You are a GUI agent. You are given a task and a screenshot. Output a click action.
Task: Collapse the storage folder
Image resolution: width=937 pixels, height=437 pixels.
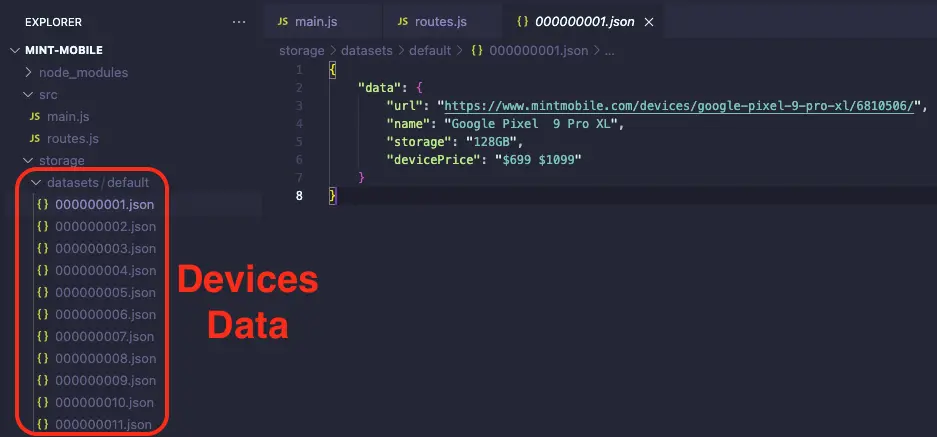pos(28,161)
